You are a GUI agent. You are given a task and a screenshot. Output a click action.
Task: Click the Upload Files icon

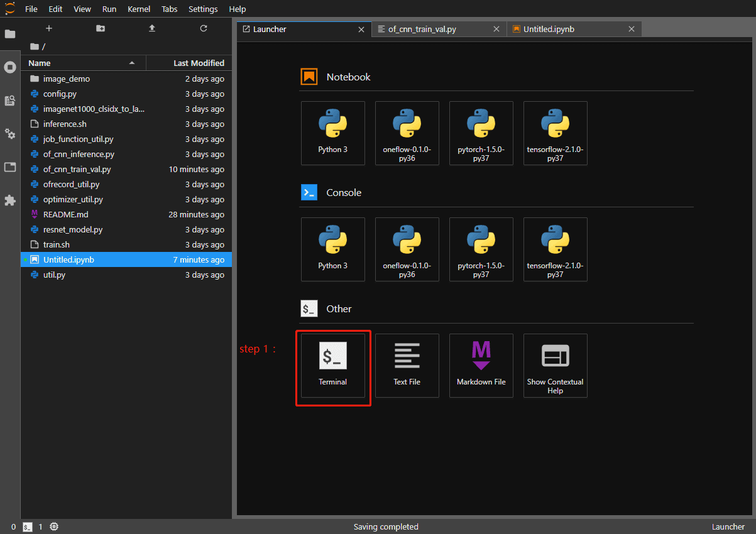click(152, 29)
